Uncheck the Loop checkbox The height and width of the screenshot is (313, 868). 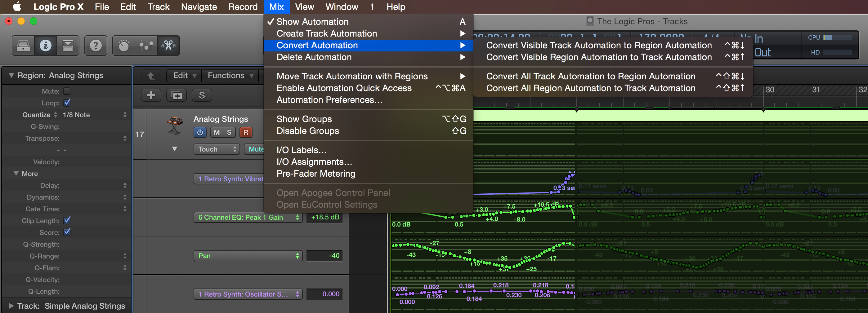67,103
